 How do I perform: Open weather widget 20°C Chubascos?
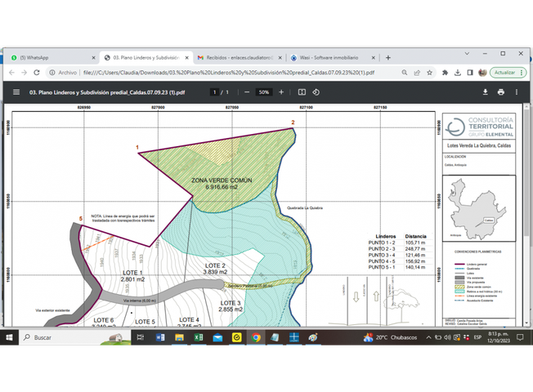(390, 337)
